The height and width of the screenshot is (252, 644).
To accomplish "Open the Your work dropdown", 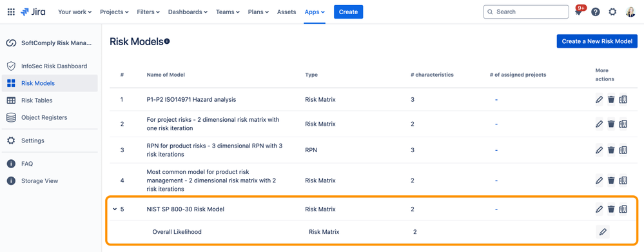I will (x=75, y=12).
